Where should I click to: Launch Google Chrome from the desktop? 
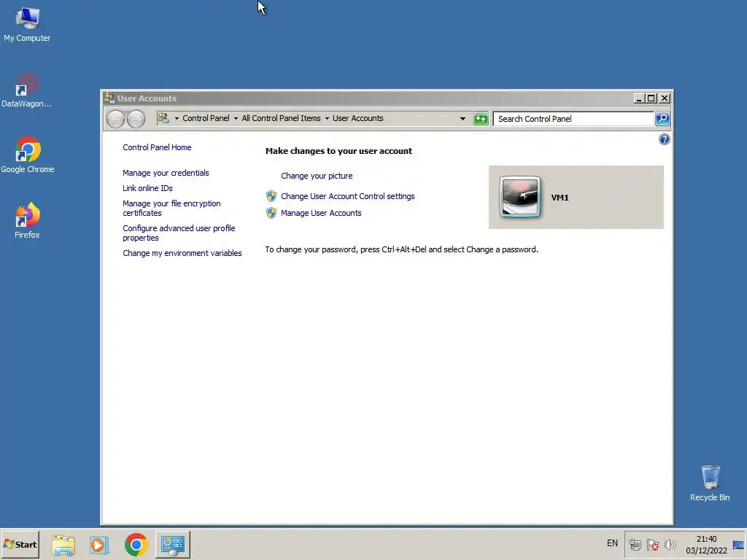pos(27,155)
